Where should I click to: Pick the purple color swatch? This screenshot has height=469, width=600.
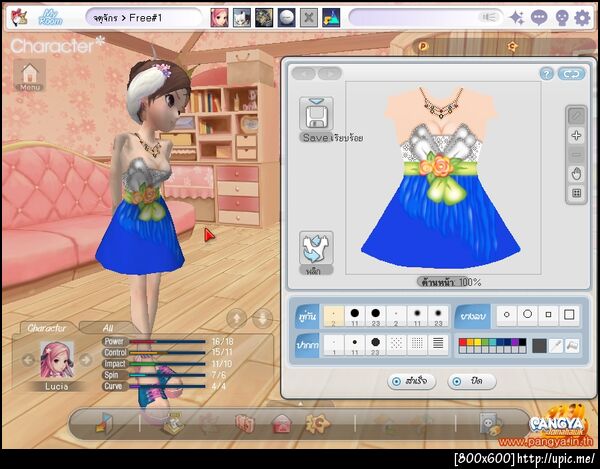[x=515, y=342]
